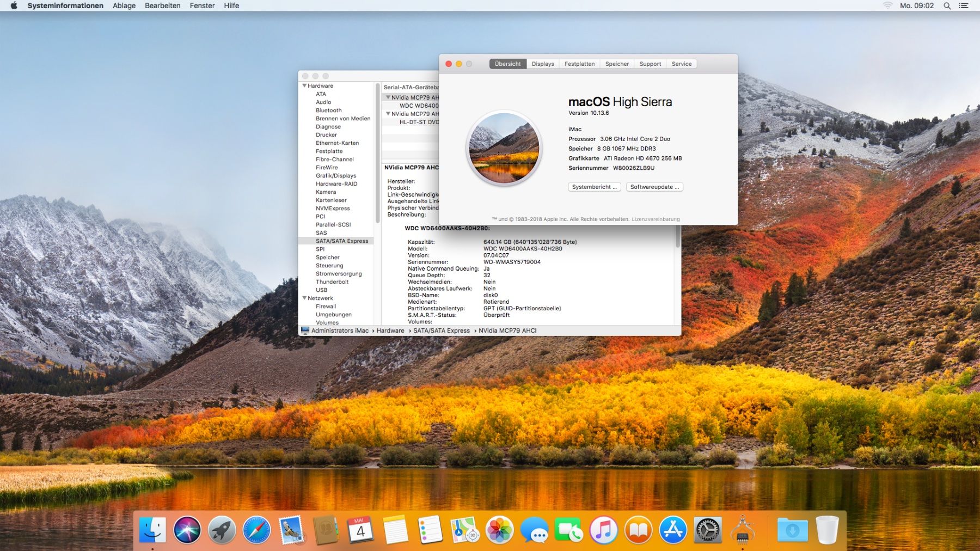
Task: Open Safari compass icon in dock
Action: [x=256, y=530]
